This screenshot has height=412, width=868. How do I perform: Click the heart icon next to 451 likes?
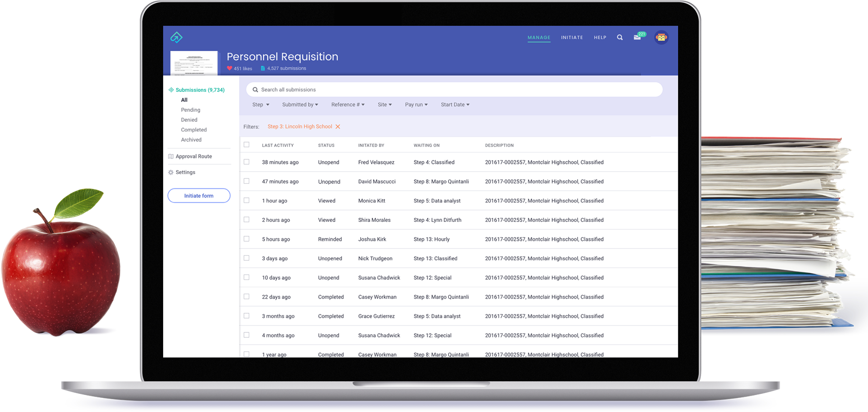[229, 68]
